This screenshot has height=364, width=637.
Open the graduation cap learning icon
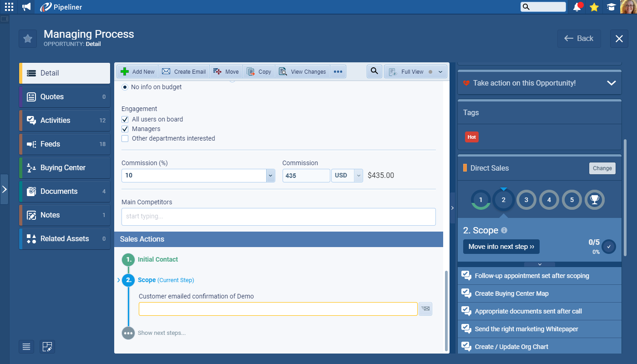pos(611,7)
